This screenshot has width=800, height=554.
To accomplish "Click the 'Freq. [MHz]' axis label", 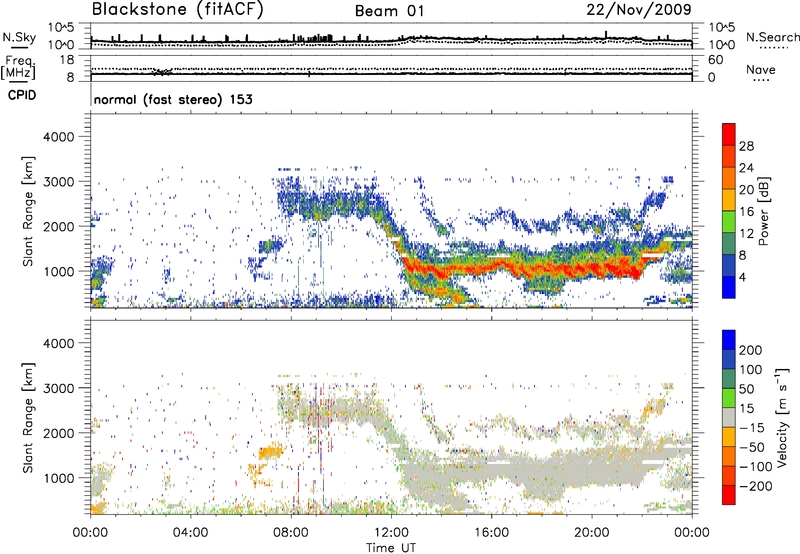I will 18,68.
